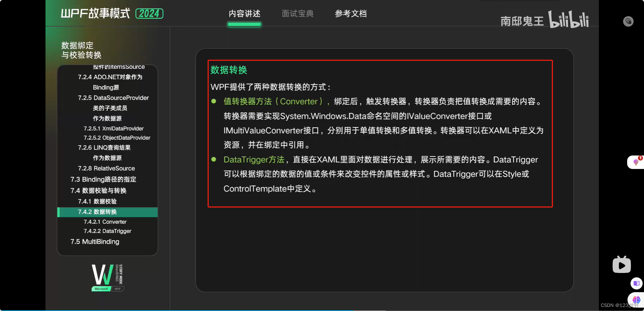The height and width of the screenshot is (311, 644).
Task: Click the green 值转换器方法（Converter） text
Action: coord(273,101)
